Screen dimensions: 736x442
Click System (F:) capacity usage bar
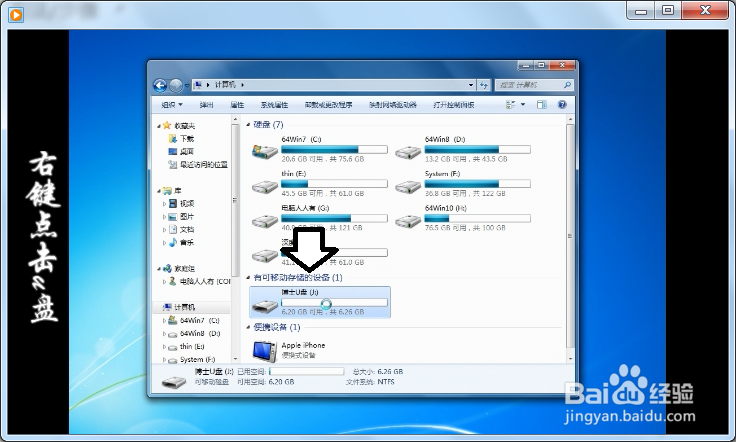(477, 184)
